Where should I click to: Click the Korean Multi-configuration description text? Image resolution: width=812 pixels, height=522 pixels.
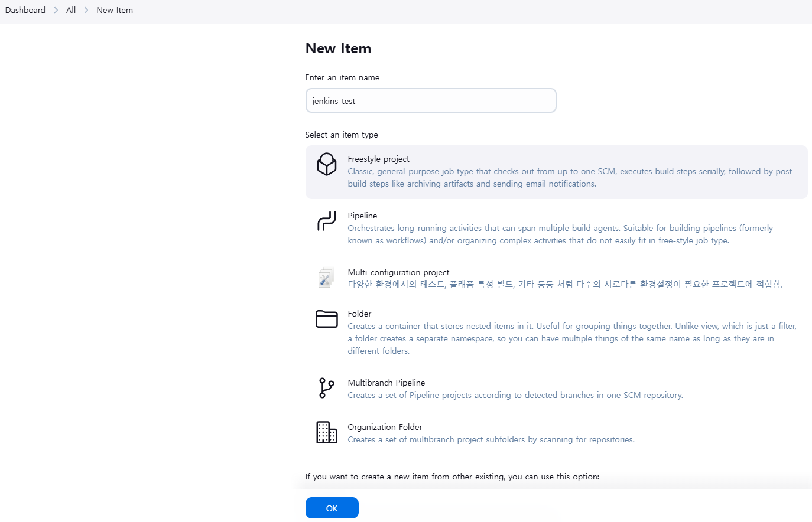[565, 284]
